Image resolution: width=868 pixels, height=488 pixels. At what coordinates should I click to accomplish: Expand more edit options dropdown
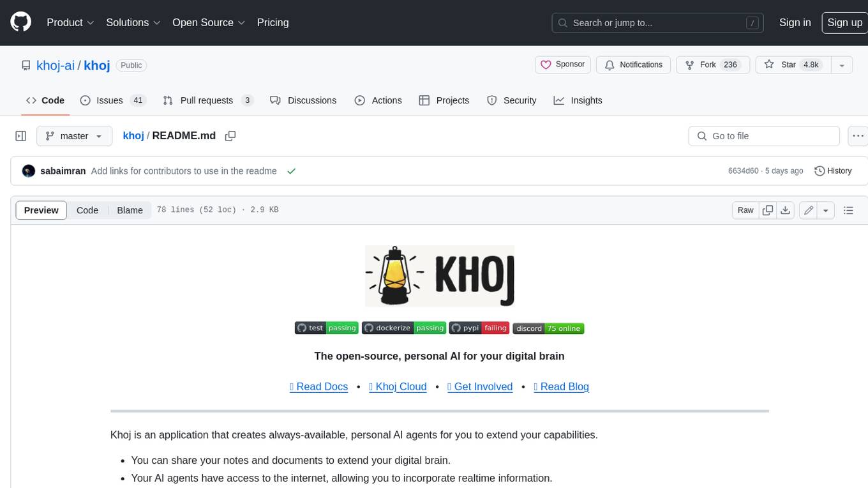(x=826, y=210)
